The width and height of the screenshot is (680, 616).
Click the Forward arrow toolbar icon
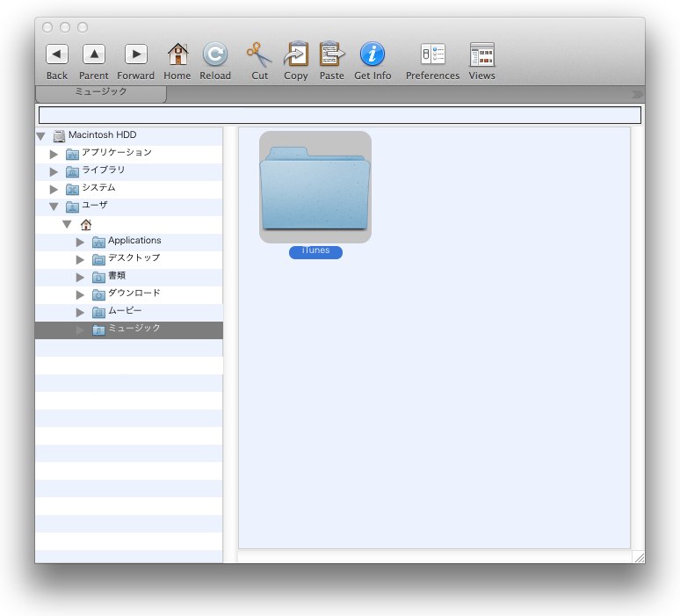pos(136,54)
